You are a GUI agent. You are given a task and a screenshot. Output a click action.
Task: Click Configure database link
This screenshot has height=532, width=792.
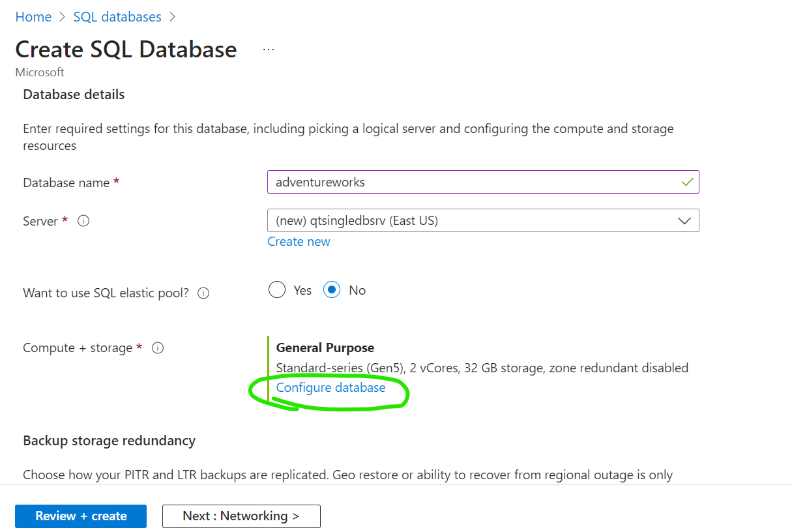tap(330, 388)
